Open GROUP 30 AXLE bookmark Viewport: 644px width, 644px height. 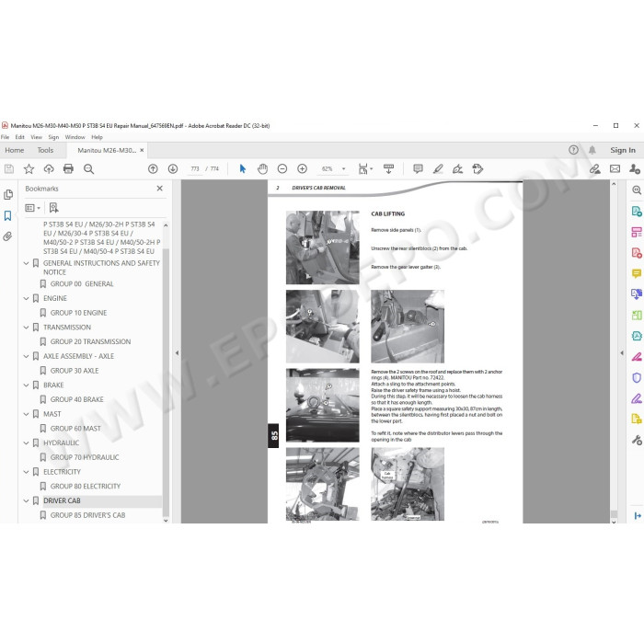[75, 371]
